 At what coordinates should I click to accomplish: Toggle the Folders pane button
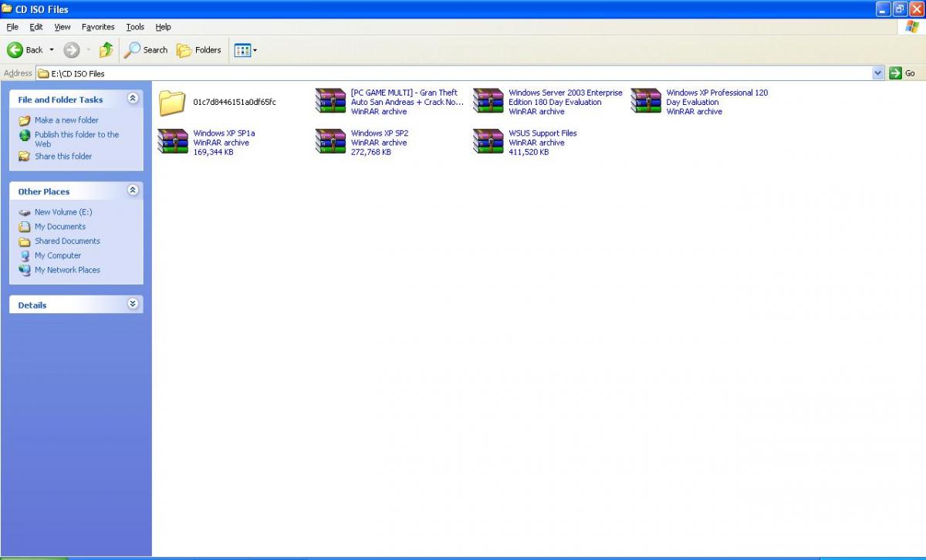click(199, 50)
